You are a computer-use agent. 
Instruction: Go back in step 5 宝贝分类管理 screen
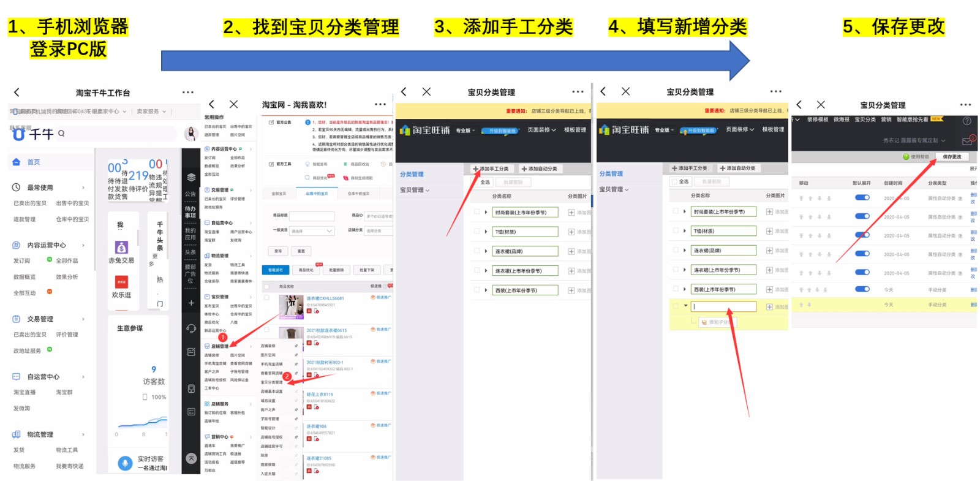[x=799, y=105]
